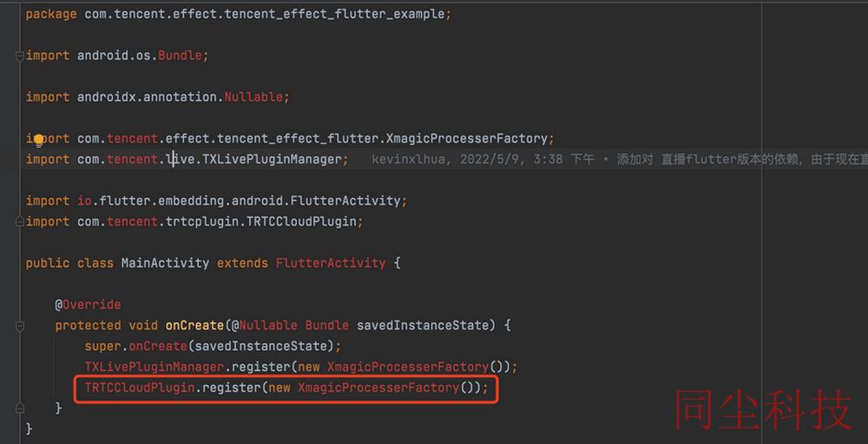Click the yellow lightbulb quick-fix icon
The image size is (868, 444).
coord(39,140)
